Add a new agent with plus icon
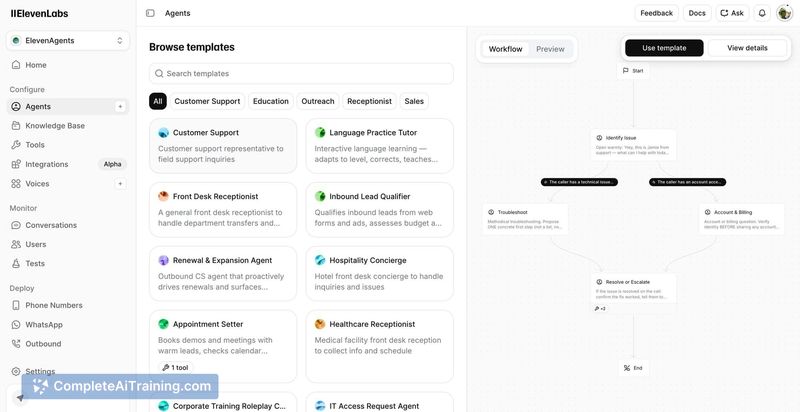 click(x=120, y=107)
